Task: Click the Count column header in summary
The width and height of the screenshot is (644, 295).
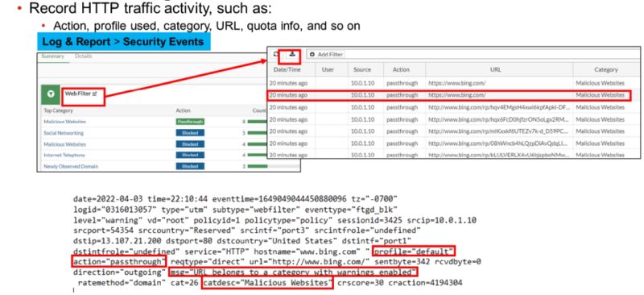Action: 259,110
